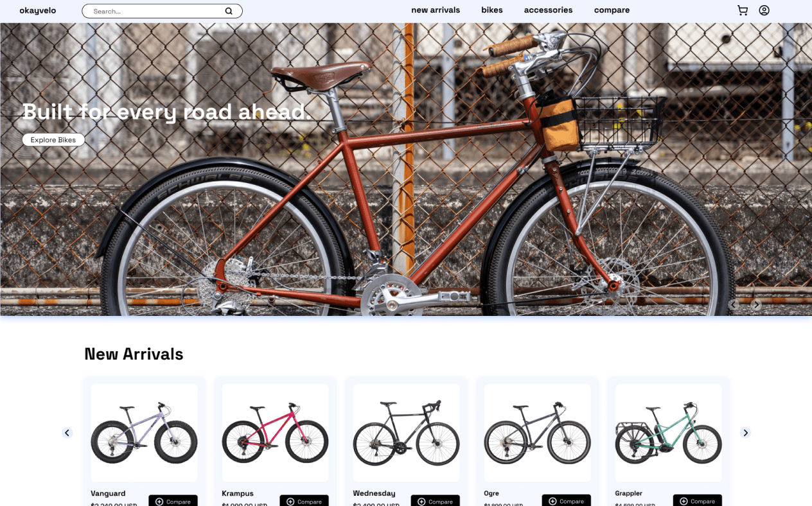
Task: Add Vanguard bike to compare
Action: (173, 501)
